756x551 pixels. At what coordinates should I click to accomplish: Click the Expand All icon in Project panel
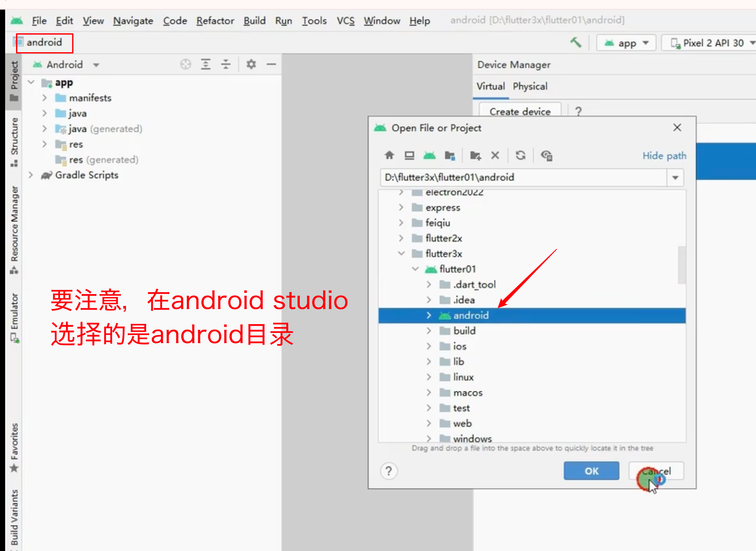point(206,64)
